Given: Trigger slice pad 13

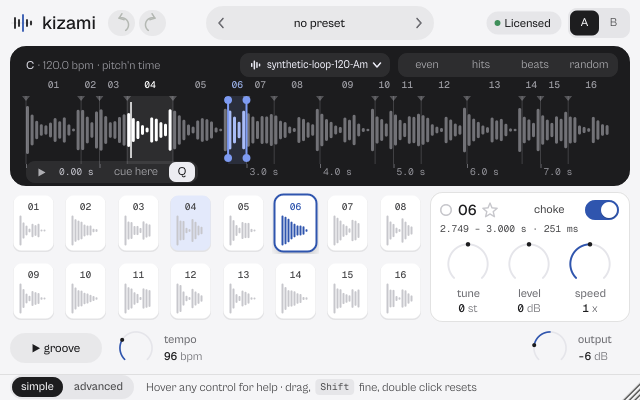Looking at the screenshot, I should 243,291.
